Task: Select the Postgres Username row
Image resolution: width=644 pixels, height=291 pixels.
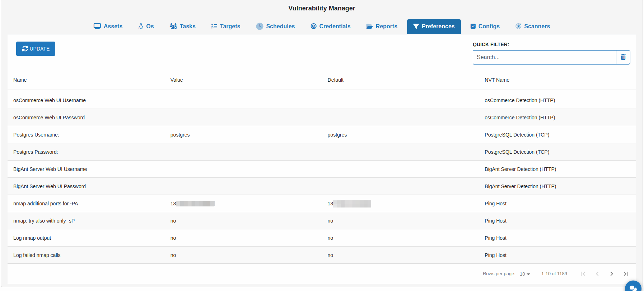Action: click(36, 135)
